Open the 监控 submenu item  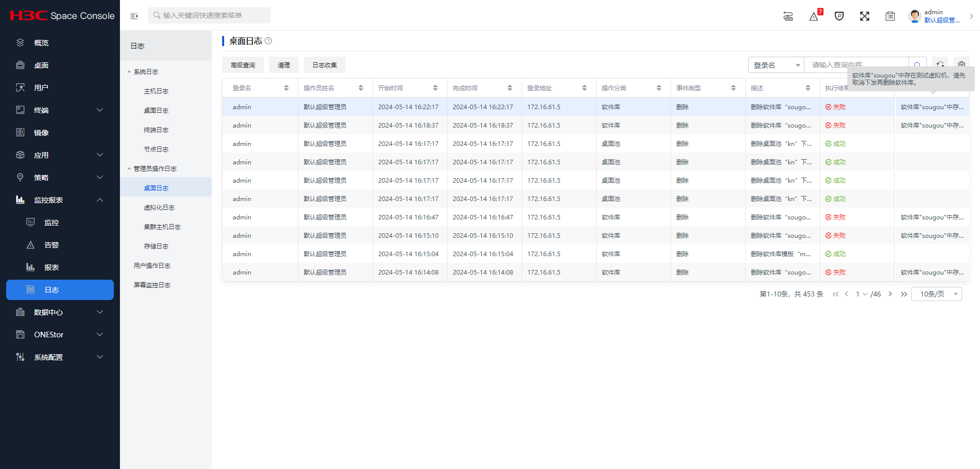pos(60,223)
